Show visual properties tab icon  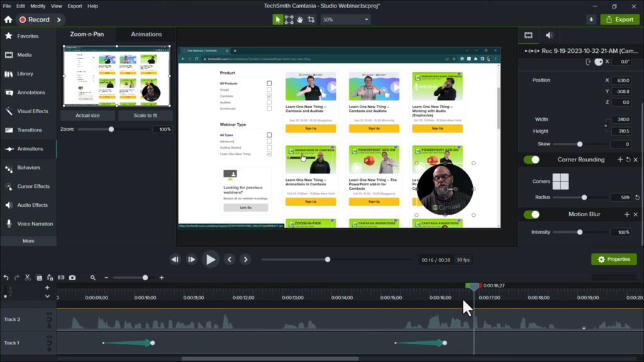coord(528,35)
